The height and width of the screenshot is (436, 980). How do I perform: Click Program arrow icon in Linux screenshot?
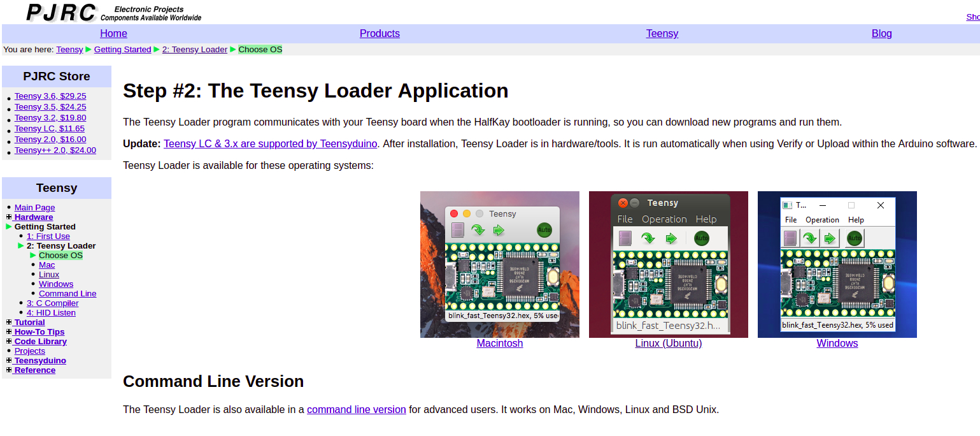pos(648,238)
